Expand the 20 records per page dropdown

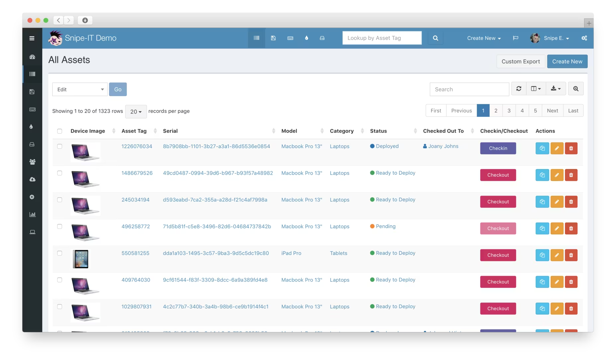(x=136, y=112)
